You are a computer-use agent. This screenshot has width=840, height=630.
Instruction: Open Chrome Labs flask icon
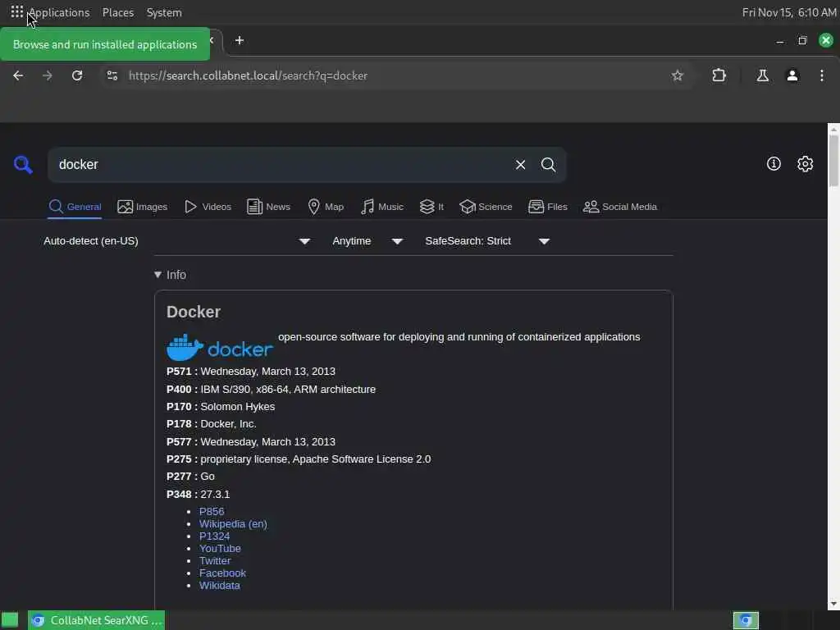762,75
